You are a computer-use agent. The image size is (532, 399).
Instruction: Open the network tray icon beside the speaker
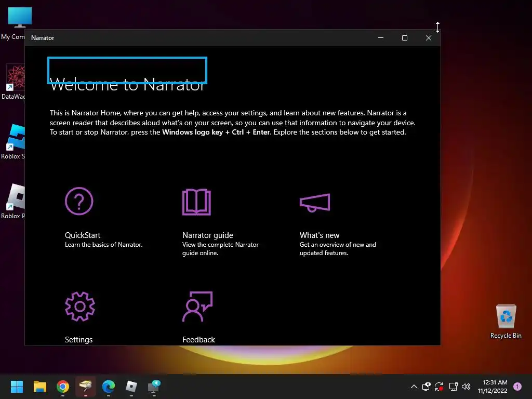tap(453, 387)
